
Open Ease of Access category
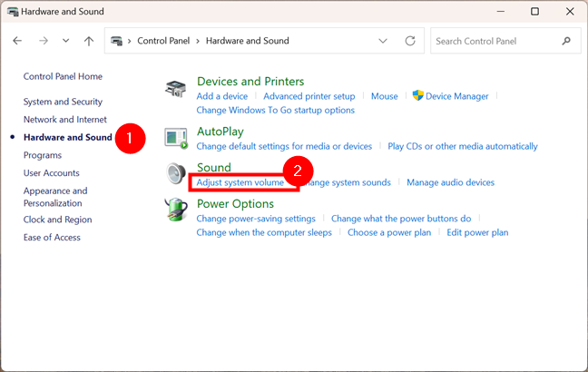tap(52, 238)
